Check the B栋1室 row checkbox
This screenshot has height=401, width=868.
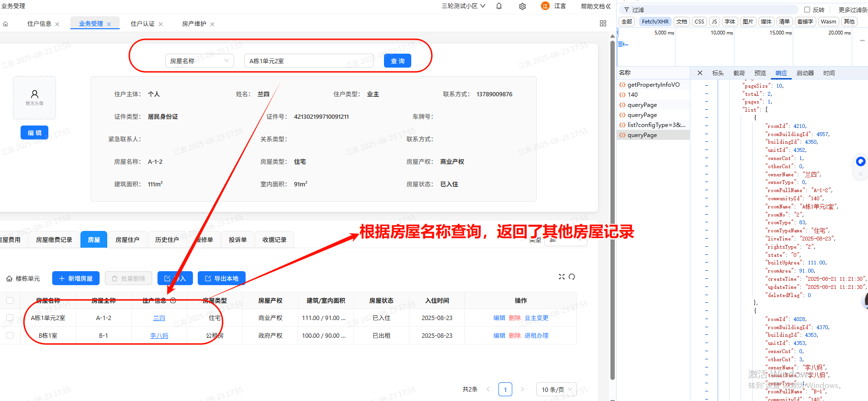pos(10,335)
